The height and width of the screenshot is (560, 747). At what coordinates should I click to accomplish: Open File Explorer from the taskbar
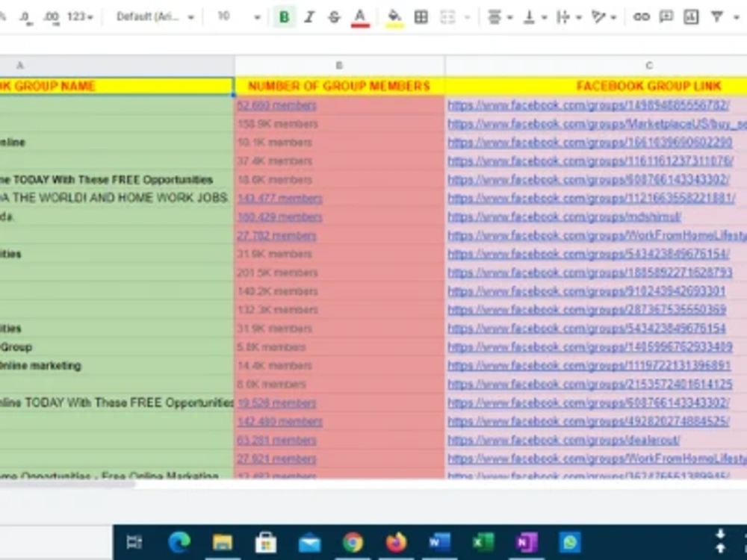(222, 542)
